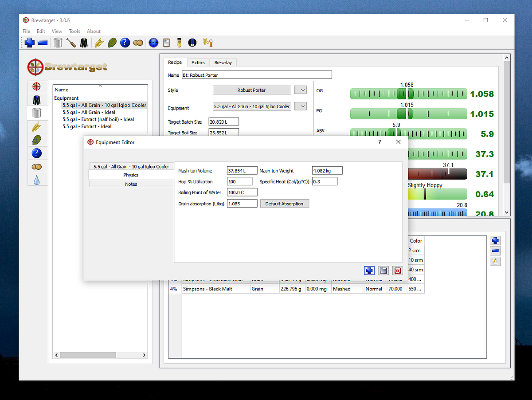The height and width of the screenshot is (400, 532).
Task: Remove fermentable with blue minus beside table
Action: click(x=495, y=251)
